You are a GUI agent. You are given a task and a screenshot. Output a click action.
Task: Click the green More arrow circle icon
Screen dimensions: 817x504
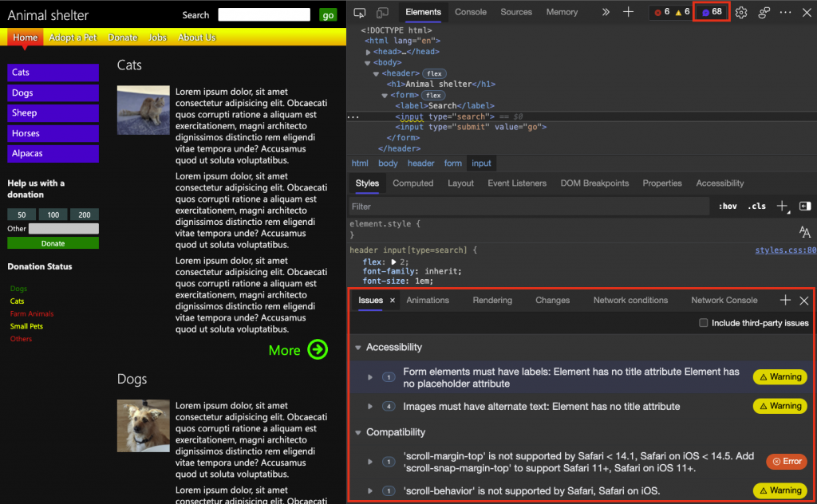pos(318,349)
